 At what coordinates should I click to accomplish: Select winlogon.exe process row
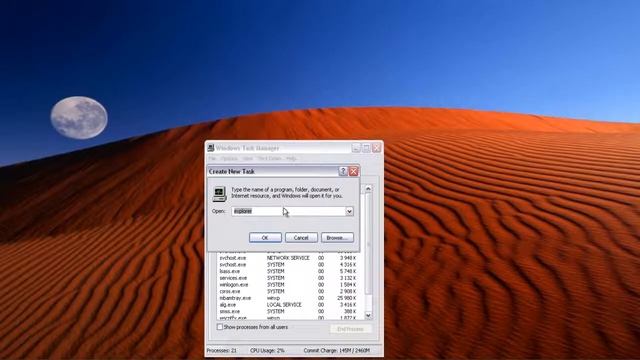coord(288,284)
